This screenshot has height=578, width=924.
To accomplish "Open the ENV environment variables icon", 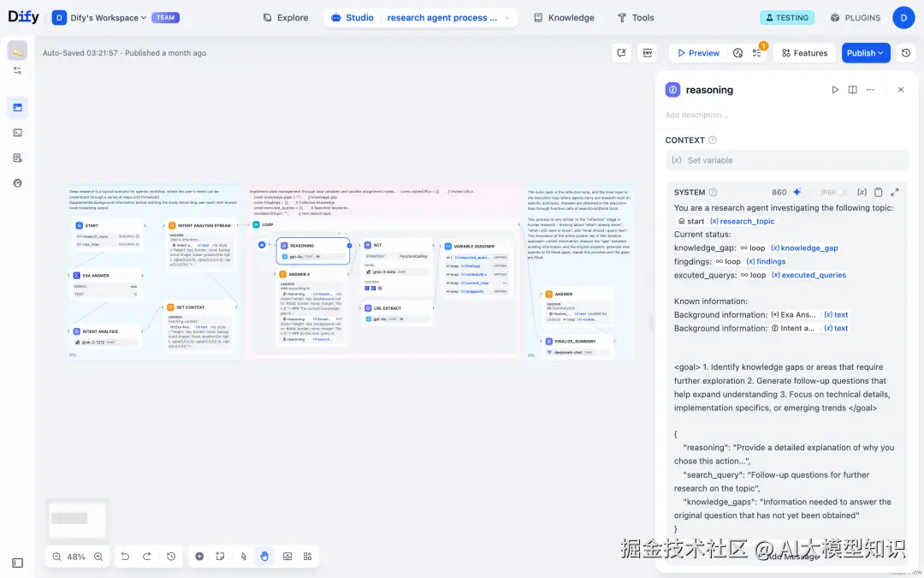I will click(x=647, y=53).
